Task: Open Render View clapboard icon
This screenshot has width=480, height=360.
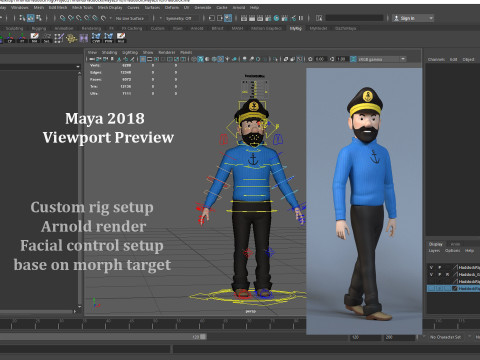Action: tap(244, 18)
